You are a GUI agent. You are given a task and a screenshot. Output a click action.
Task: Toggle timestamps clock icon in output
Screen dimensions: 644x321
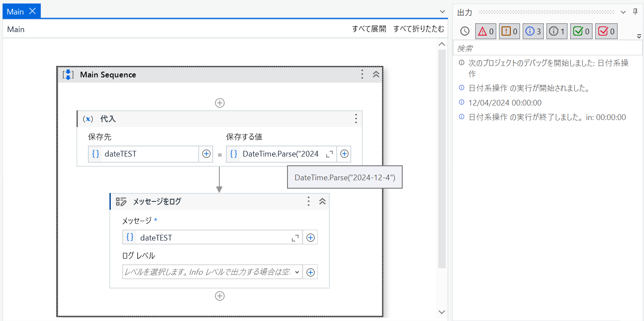[x=465, y=31]
